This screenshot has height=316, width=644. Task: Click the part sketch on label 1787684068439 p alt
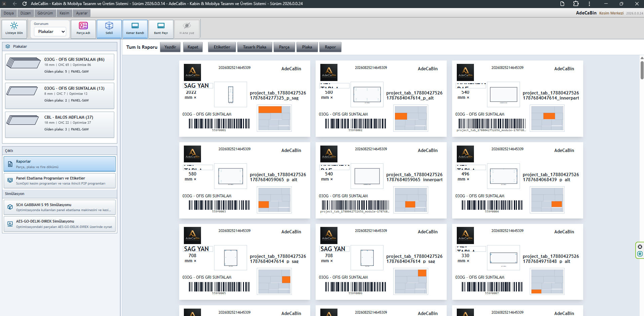click(504, 176)
